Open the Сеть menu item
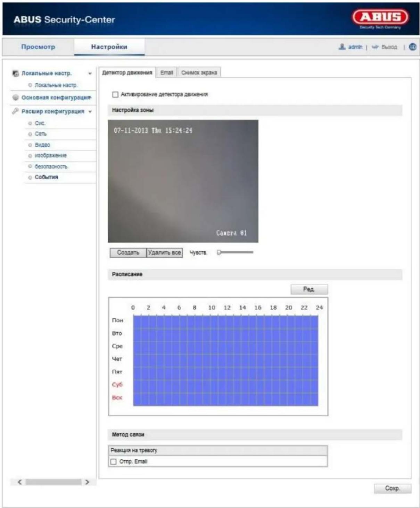The image size is (420, 508). point(41,134)
